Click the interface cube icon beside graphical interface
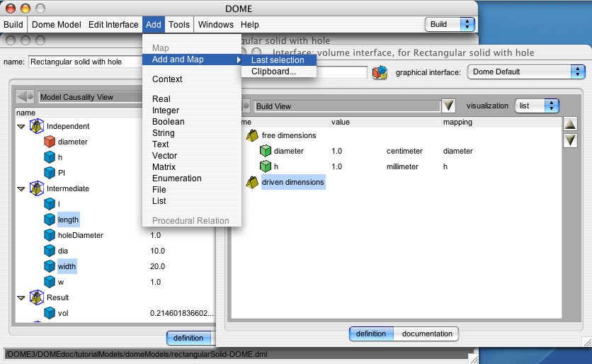Viewport: 592px width, 364px height. [380, 72]
